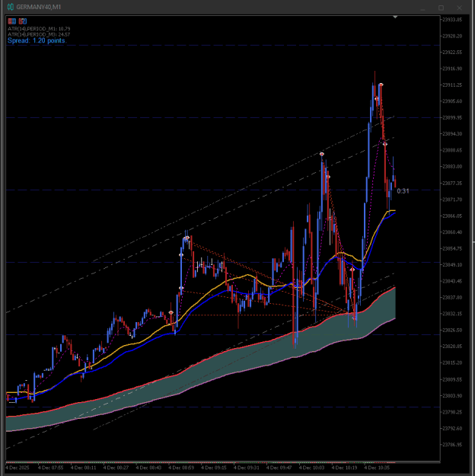This screenshot has height=476, width=475.
Task: Click the Depth of Market icon
Action: [x=23, y=21]
